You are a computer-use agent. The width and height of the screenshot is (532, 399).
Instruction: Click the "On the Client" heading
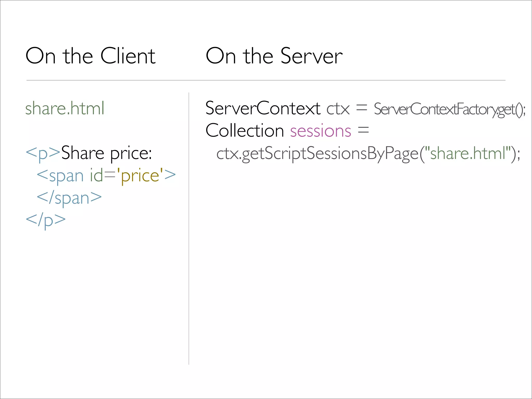tap(90, 56)
